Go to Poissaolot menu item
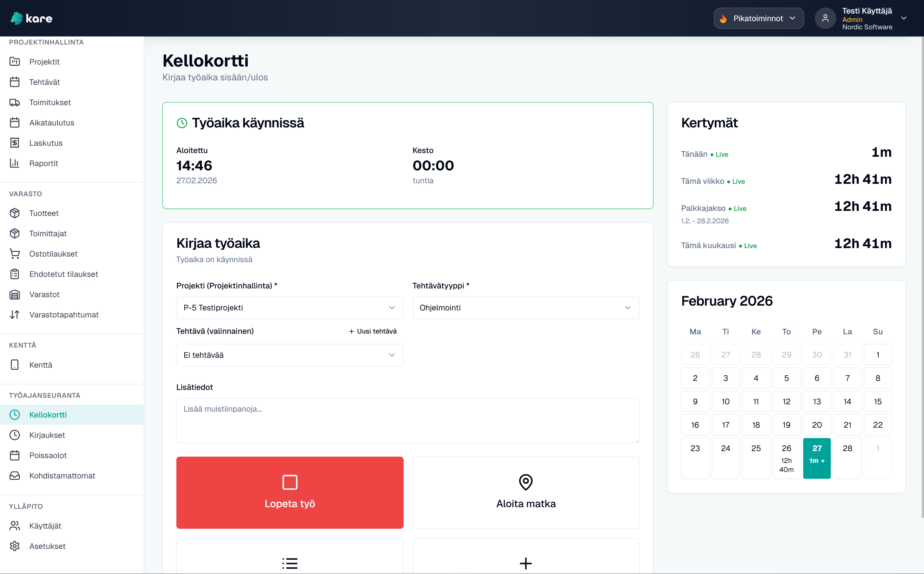This screenshot has height=574, width=924. pos(48,456)
